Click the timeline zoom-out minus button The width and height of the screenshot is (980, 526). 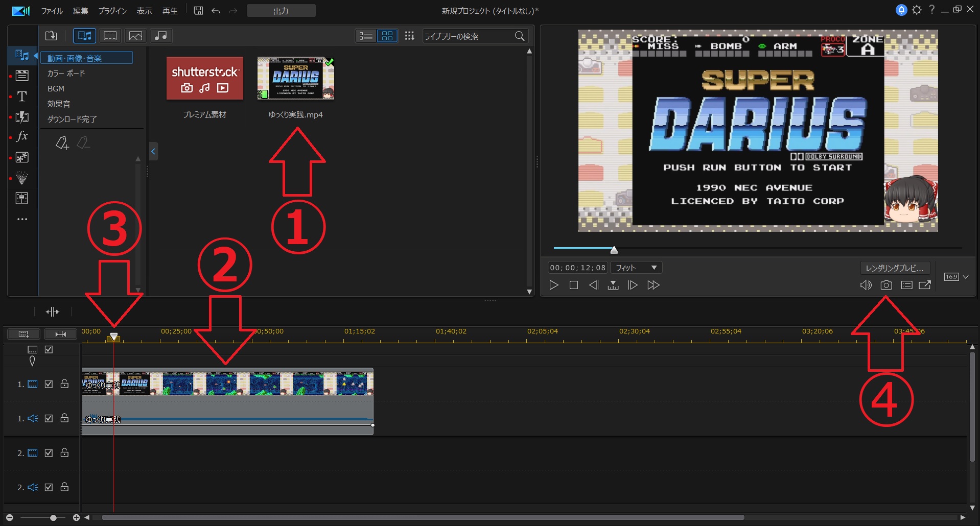coord(10,518)
